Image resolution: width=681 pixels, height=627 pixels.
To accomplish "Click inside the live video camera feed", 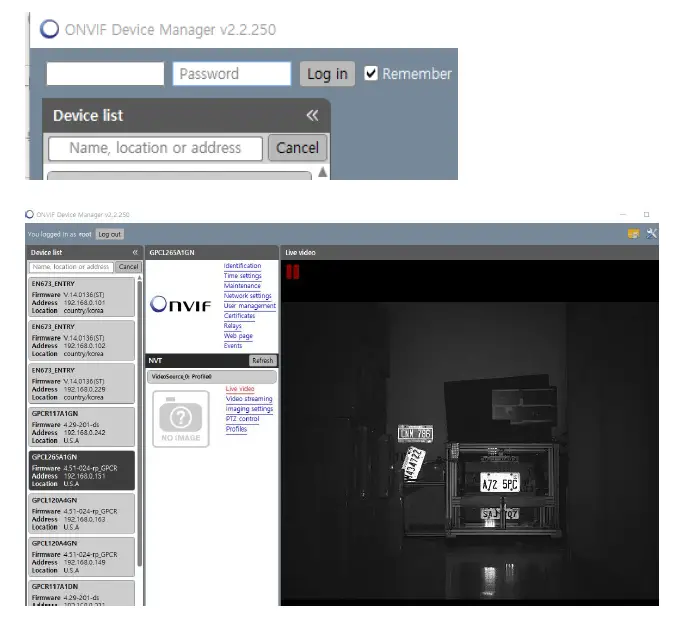I will [x=469, y=452].
